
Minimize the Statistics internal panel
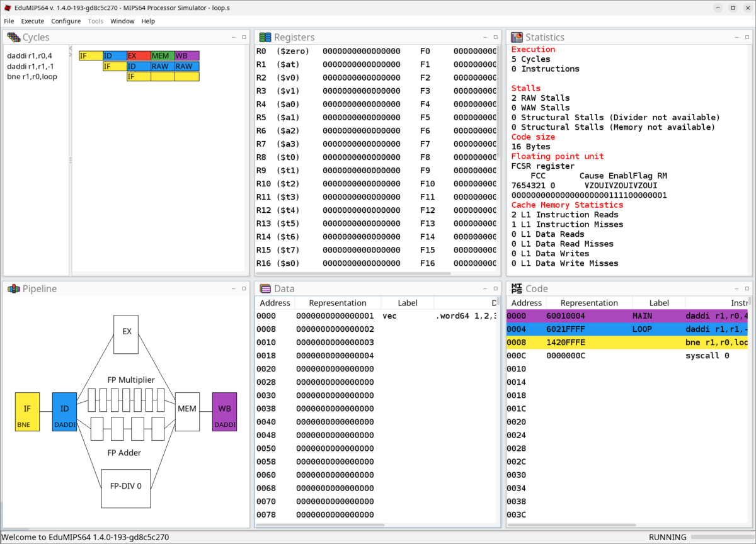pyautogui.click(x=736, y=37)
